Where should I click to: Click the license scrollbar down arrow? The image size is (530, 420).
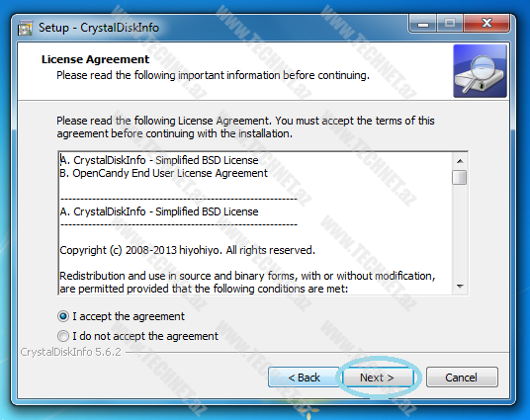coord(460,287)
